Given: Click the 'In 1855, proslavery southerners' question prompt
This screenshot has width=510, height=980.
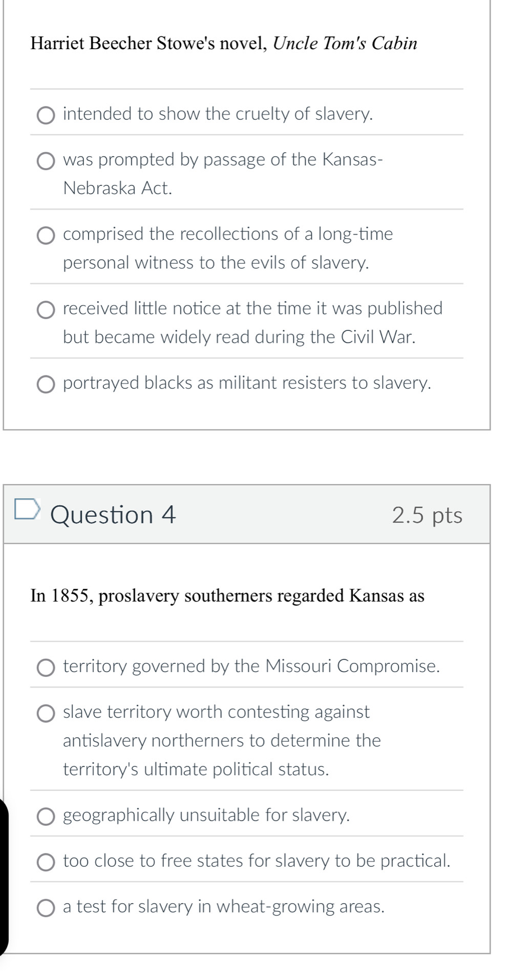Looking at the screenshot, I should tap(227, 596).
